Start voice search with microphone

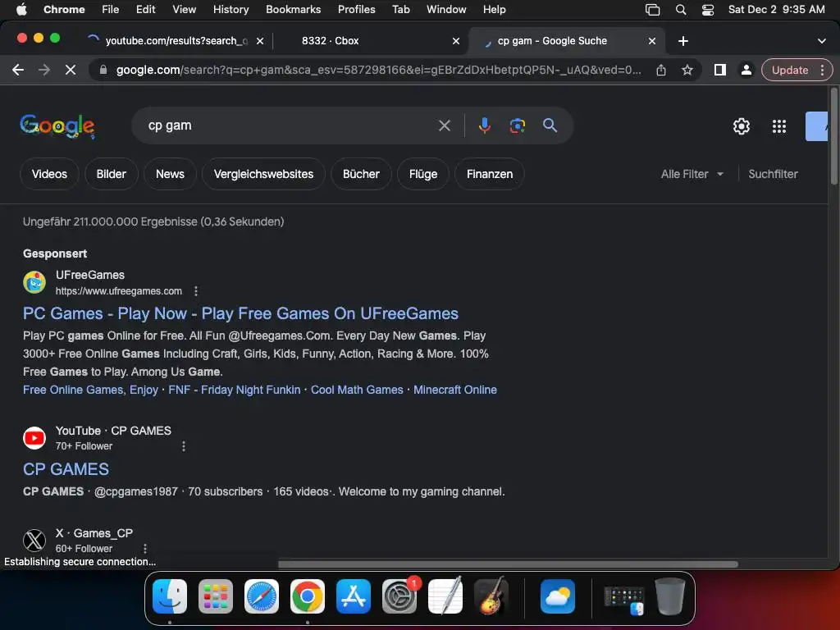[484, 126]
